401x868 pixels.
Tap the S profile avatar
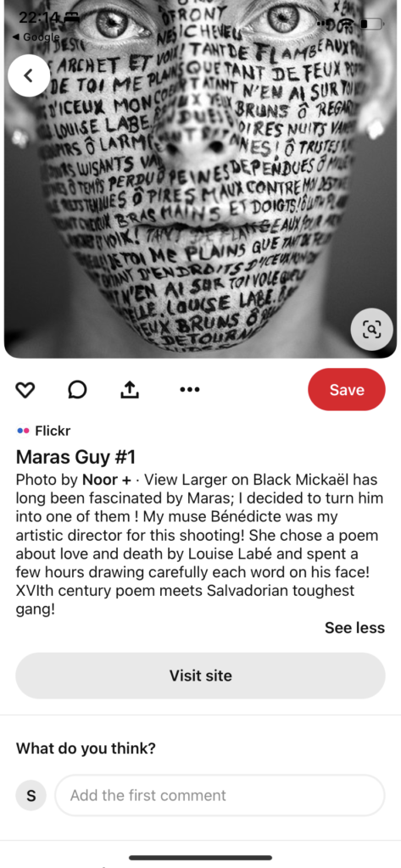pyautogui.click(x=31, y=795)
